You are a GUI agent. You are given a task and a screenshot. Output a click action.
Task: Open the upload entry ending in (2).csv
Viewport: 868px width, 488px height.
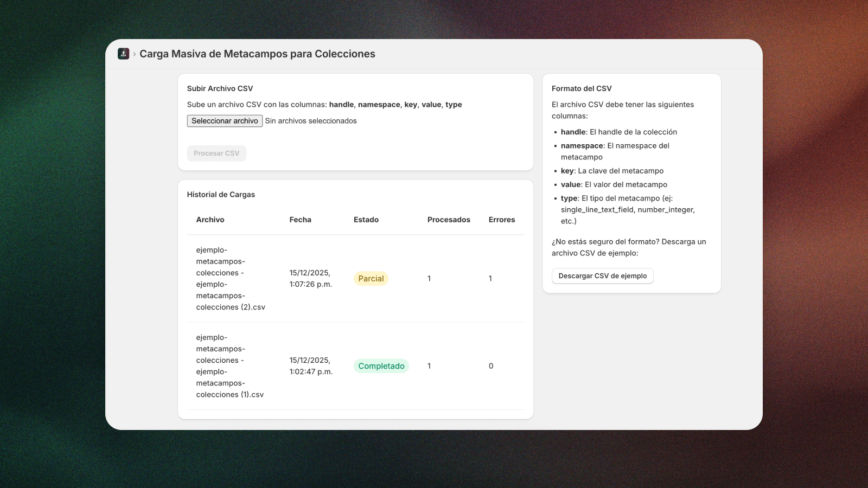(231, 279)
